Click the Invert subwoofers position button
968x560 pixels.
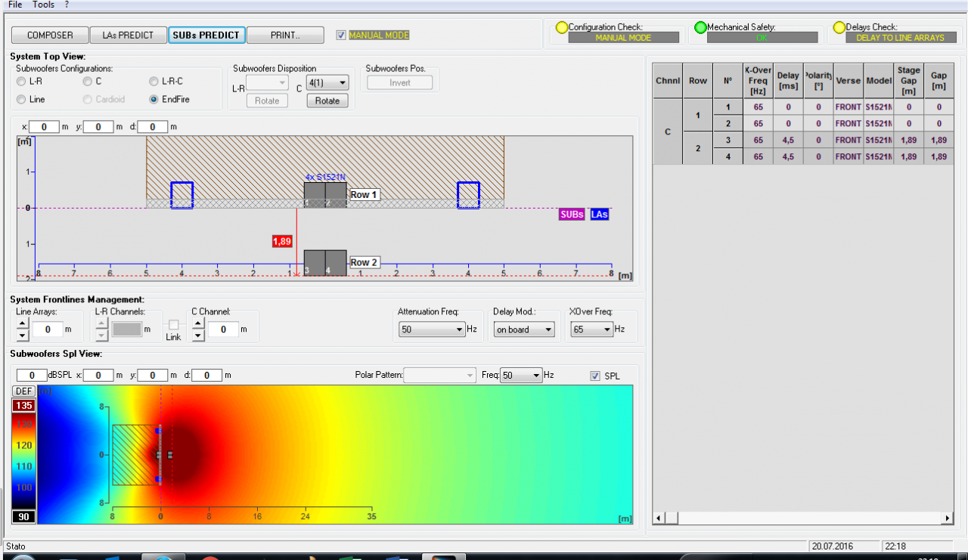tap(400, 82)
